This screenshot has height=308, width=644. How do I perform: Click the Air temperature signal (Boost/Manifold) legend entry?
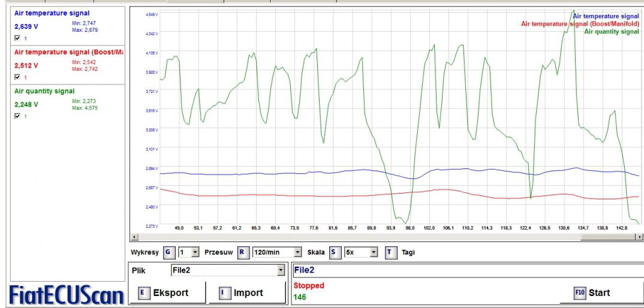coord(580,24)
